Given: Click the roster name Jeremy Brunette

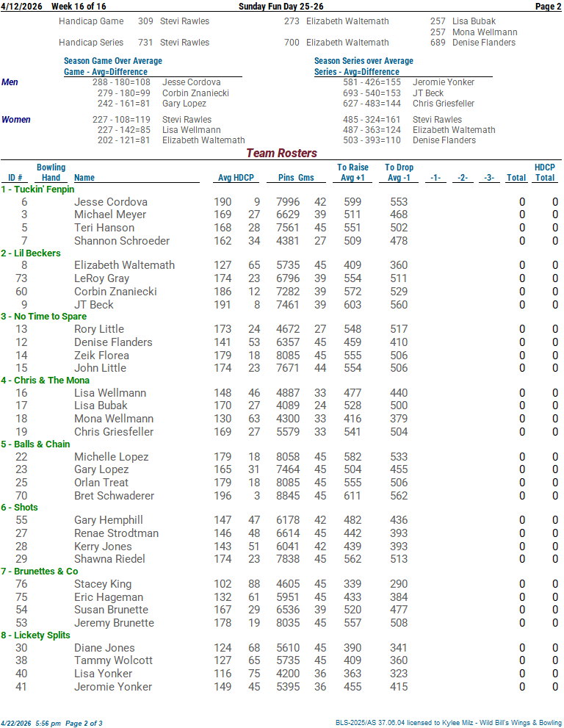Looking at the screenshot, I should tap(114, 623).
